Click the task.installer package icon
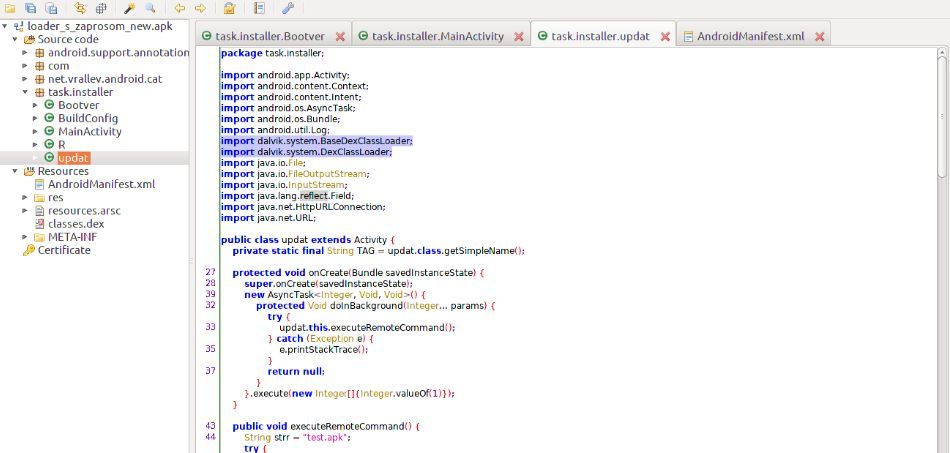Screen dimensions: 950x453 click(x=39, y=92)
